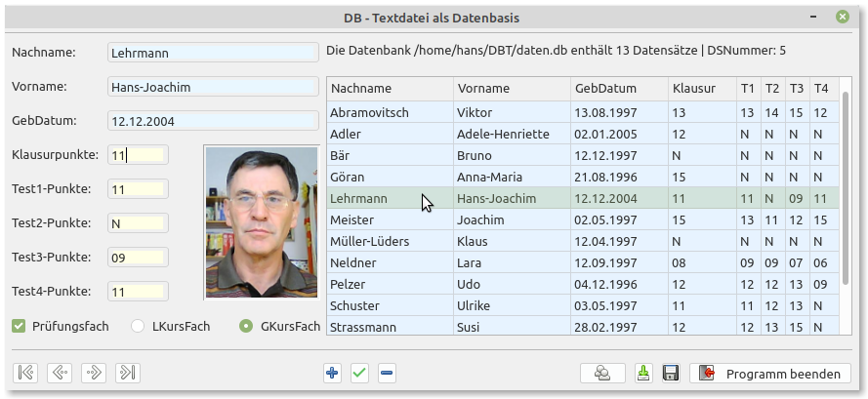
Task: Click the blue minus delete record icon
Action: (x=387, y=373)
